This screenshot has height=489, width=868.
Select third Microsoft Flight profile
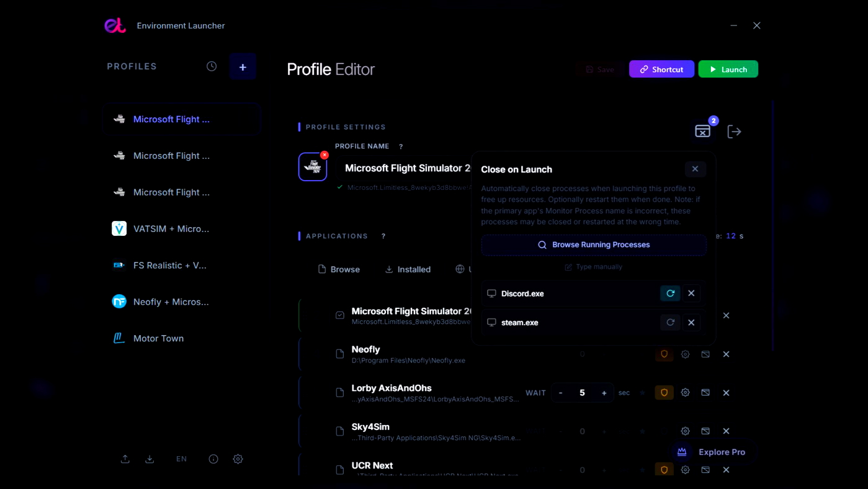tap(182, 192)
